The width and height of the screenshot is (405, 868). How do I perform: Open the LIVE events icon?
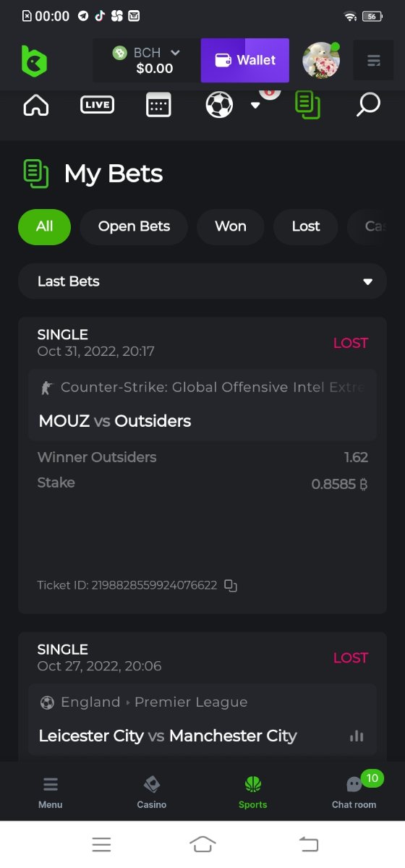[x=97, y=105]
